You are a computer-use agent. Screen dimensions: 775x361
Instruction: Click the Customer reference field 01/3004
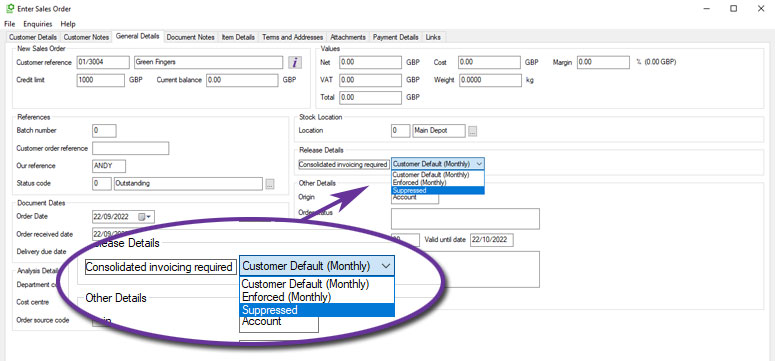103,62
